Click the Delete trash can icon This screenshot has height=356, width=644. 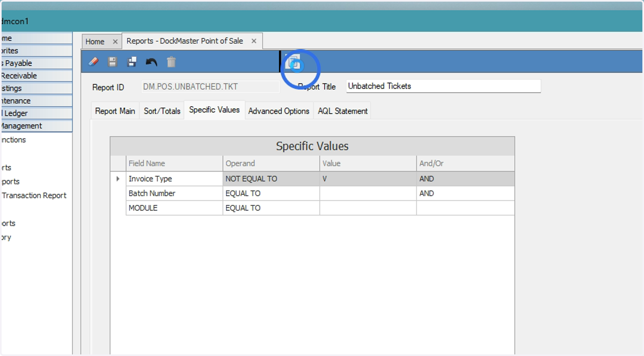[x=171, y=62]
